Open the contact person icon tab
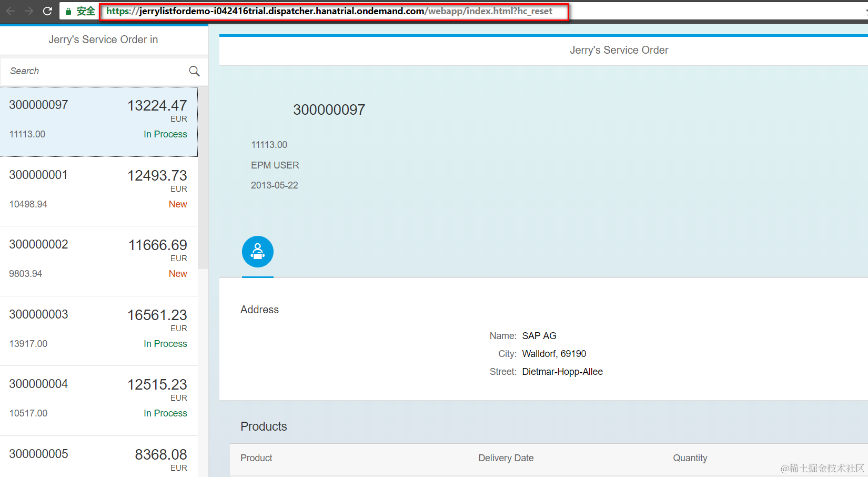The height and width of the screenshot is (477, 868). 258,252
